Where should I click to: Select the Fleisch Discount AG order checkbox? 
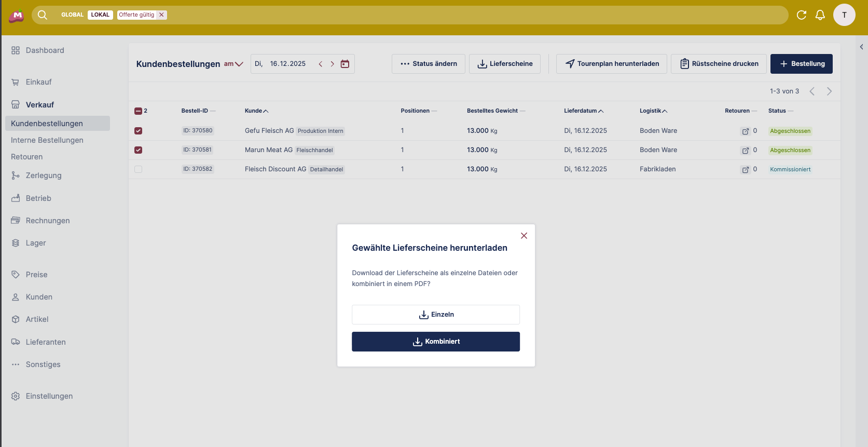(x=138, y=169)
